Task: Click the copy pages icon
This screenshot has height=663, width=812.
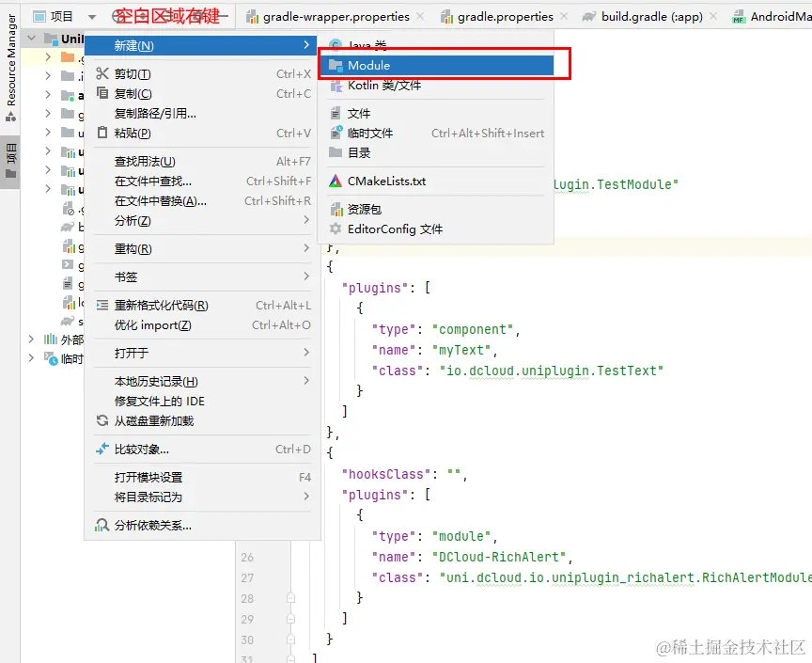Action: click(102, 93)
